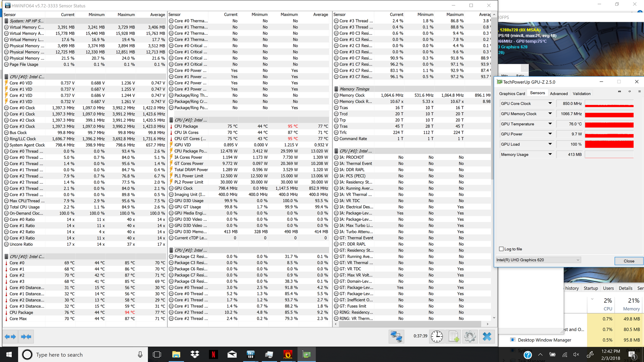
Task: Expand Intel UHD Graphics 620 selector
Action: pos(578,260)
